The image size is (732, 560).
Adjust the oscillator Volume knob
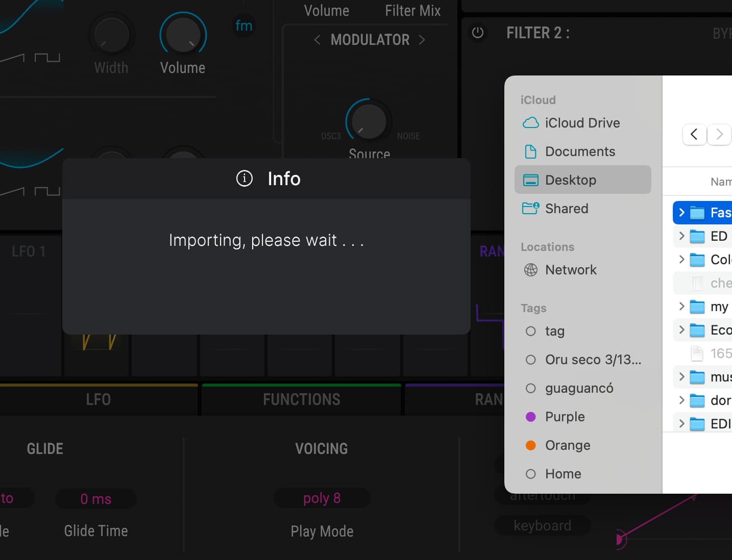[x=183, y=35]
